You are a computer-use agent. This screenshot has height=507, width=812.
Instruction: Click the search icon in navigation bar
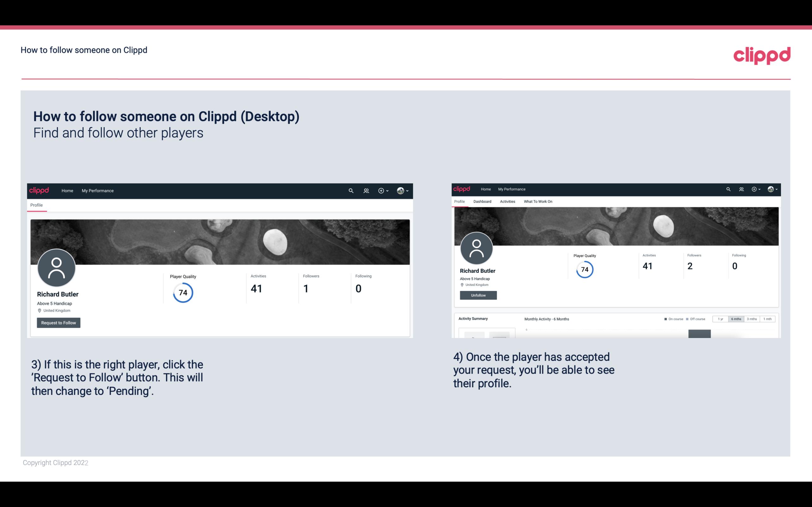coord(351,190)
